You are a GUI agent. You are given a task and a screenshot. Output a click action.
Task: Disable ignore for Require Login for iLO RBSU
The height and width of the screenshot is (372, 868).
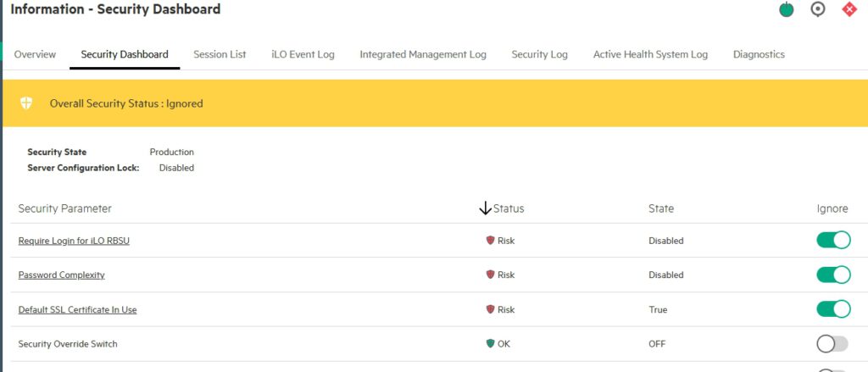[x=832, y=240]
